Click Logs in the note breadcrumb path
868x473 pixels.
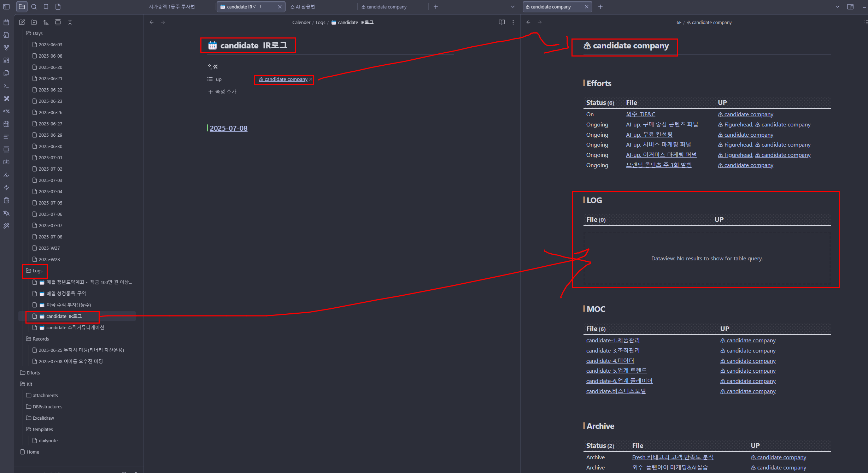click(x=320, y=22)
